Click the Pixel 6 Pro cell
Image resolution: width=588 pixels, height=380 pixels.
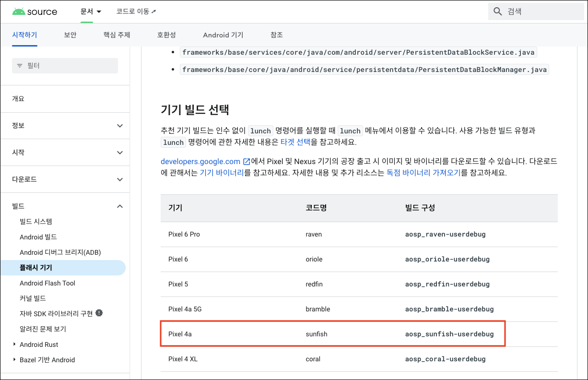click(184, 235)
